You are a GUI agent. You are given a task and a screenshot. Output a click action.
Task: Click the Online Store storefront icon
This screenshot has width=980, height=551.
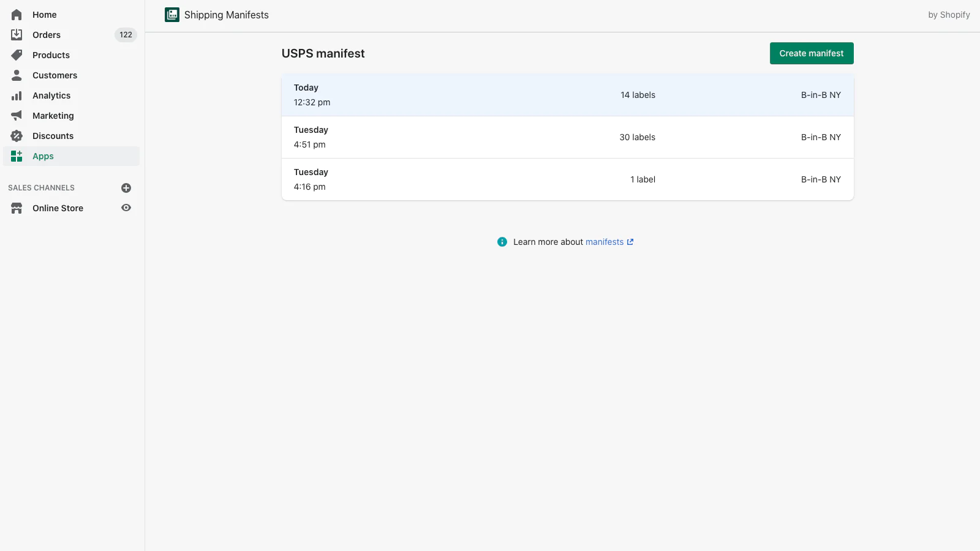tap(17, 208)
